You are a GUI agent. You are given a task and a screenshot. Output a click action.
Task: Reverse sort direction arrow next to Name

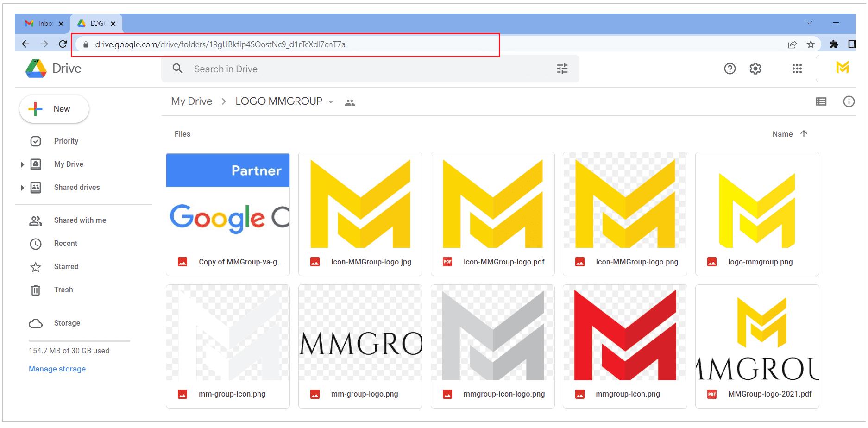point(804,133)
